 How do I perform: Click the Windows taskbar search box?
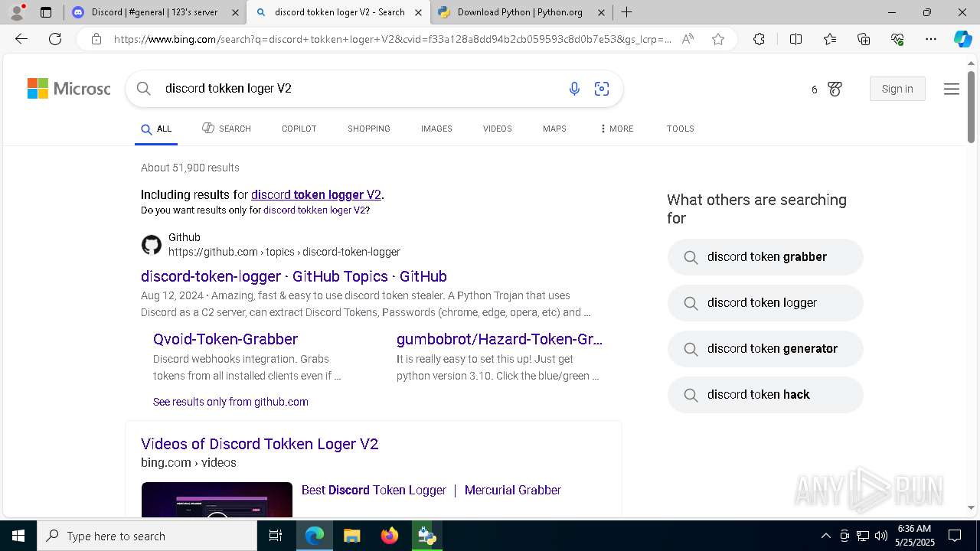pyautogui.click(x=147, y=536)
